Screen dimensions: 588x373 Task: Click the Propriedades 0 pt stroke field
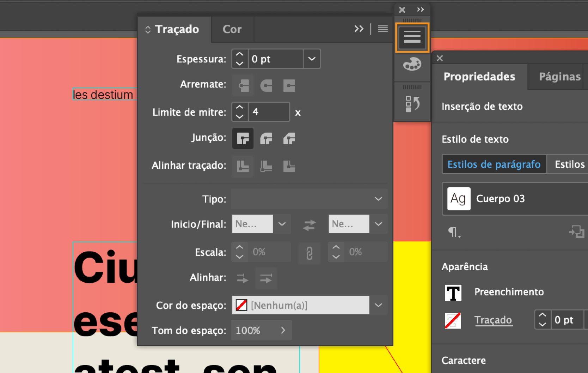pos(567,320)
